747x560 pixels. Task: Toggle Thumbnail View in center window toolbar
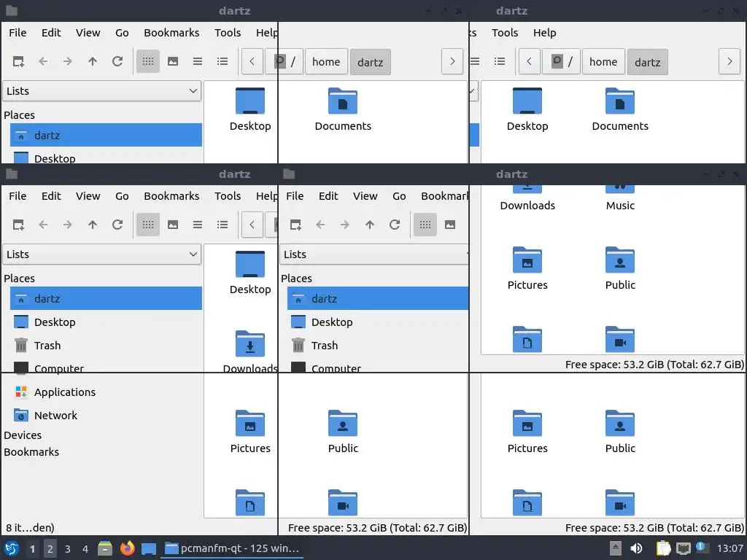click(x=450, y=225)
